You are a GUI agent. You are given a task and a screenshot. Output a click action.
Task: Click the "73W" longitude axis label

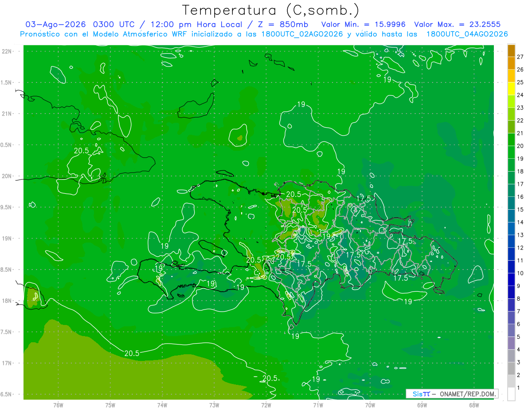[x=214, y=405]
